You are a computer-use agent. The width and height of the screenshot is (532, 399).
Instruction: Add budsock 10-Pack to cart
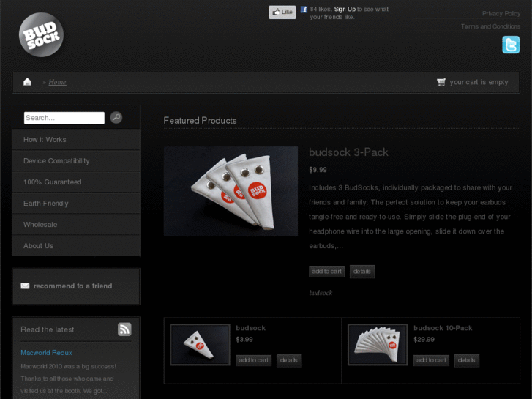[x=431, y=360]
